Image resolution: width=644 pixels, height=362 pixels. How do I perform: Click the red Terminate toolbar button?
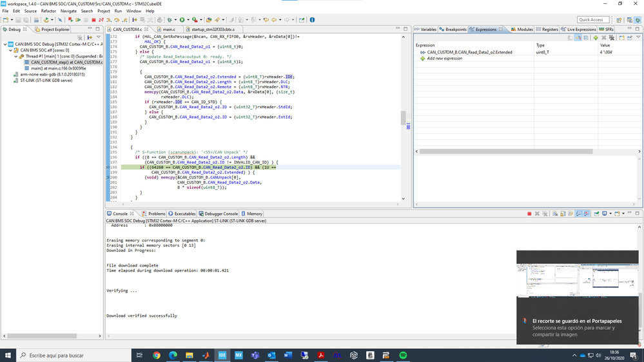coord(93,20)
